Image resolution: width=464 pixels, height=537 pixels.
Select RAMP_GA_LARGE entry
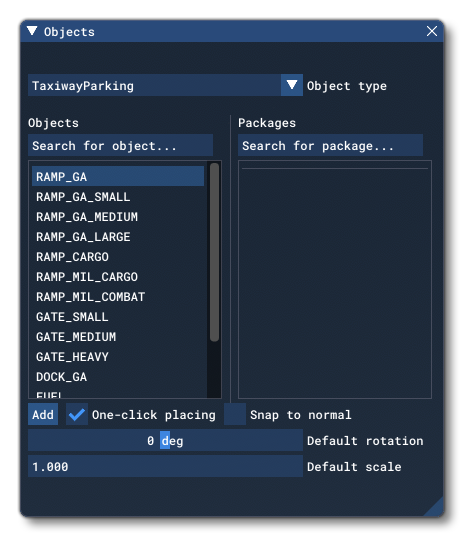point(118,237)
